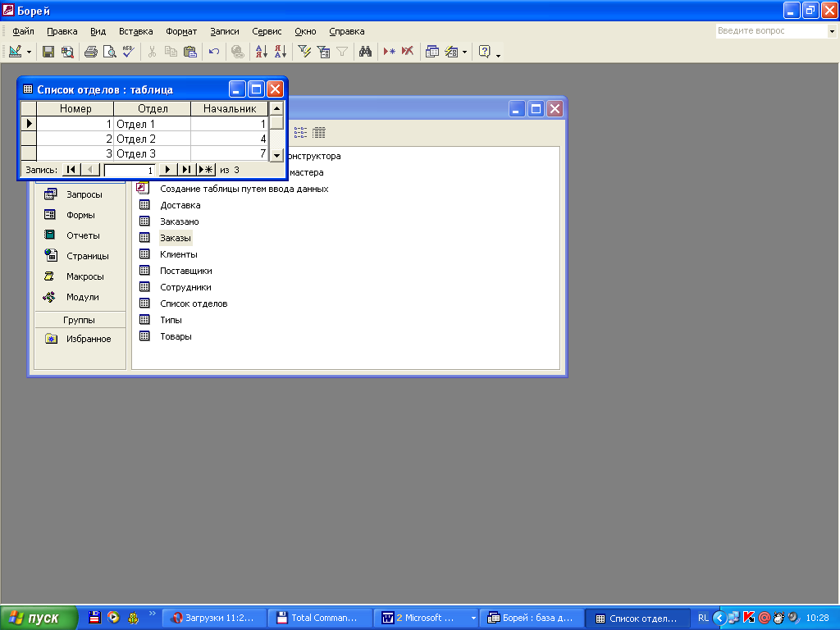The width and height of the screenshot is (840, 630).
Task: Click the Insert Hyperlink globe icon
Action: pos(238,52)
